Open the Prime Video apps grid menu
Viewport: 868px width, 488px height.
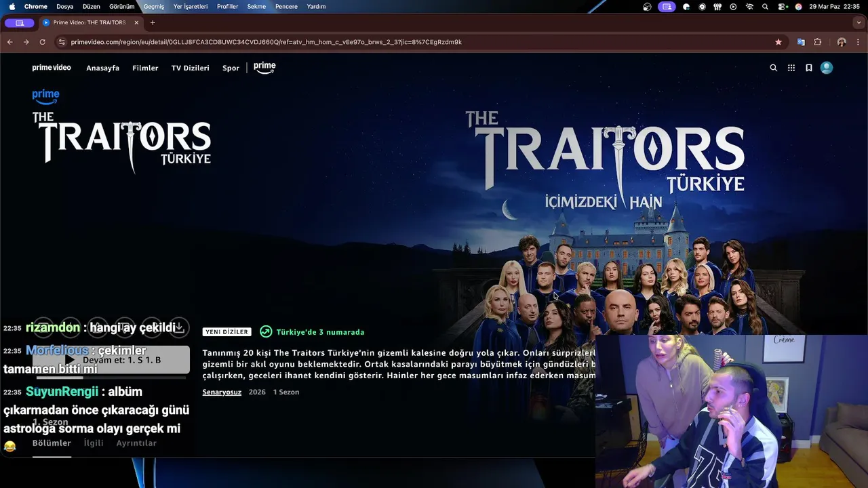pyautogui.click(x=791, y=68)
